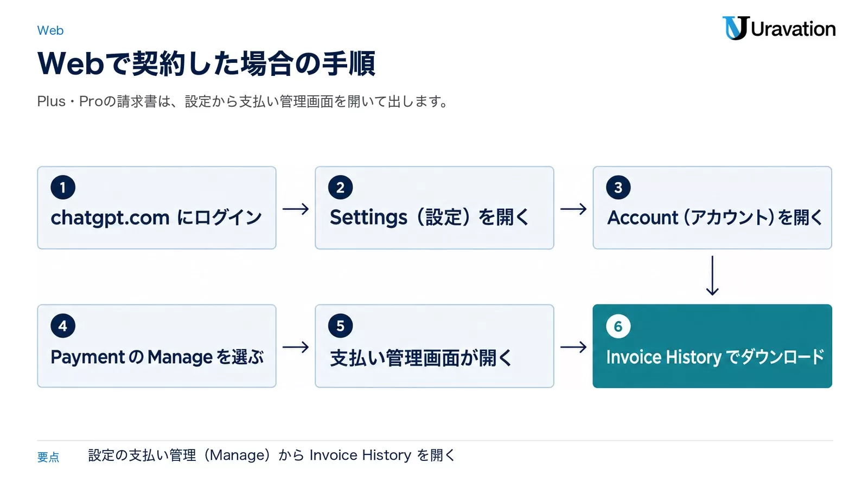Image resolution: width=868 pixels, height=488 pixels.
Task: Select the summary line '設定の支払い管理（Manage）から Invoice History を開く'
Action: tap(271, 455)
